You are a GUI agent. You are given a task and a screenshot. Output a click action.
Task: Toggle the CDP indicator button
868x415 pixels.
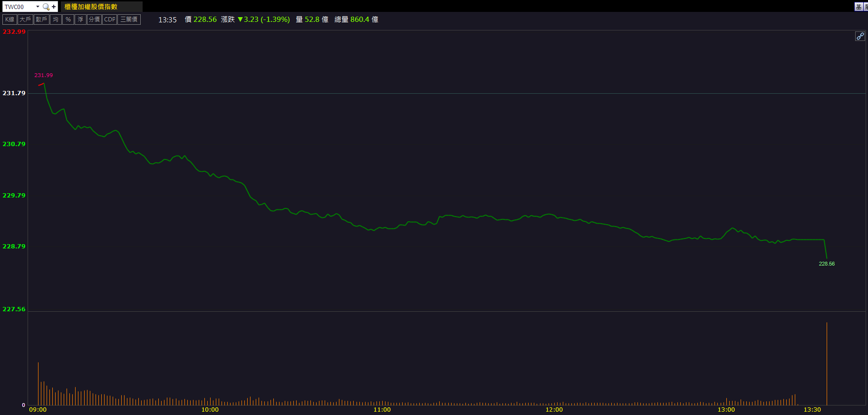click(110, 20)
